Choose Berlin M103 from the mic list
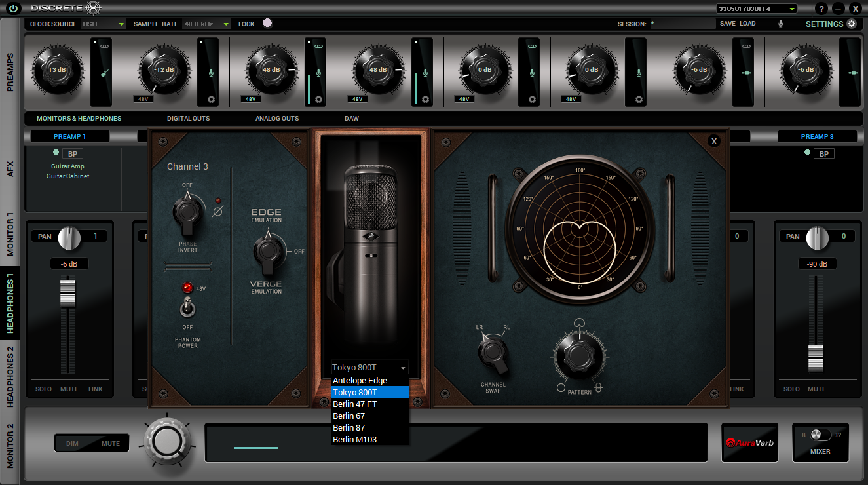 [370, 439]
